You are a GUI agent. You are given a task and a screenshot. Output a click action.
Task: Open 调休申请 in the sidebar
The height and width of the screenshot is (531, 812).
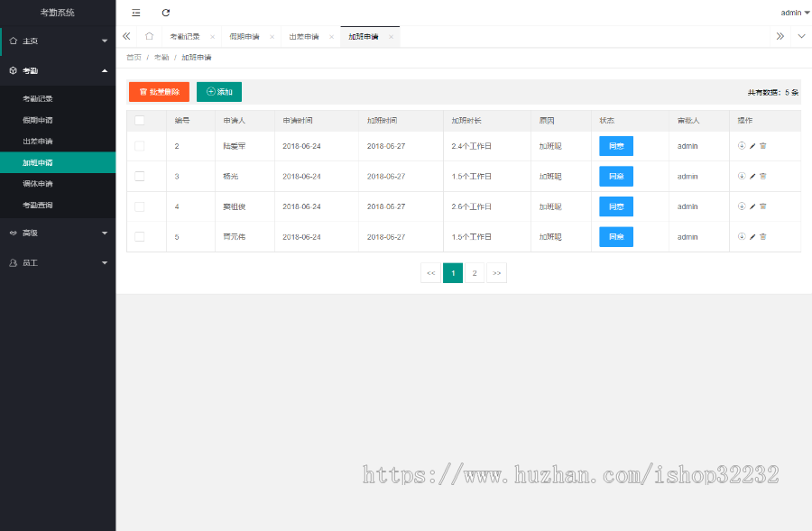coord(58,184)
